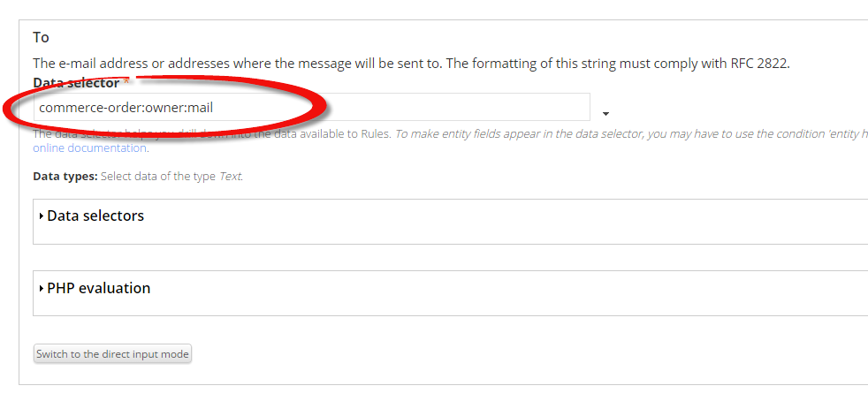
Task: Click the red required asterisk
Action: pyautogui.click(x=126, y=82)
